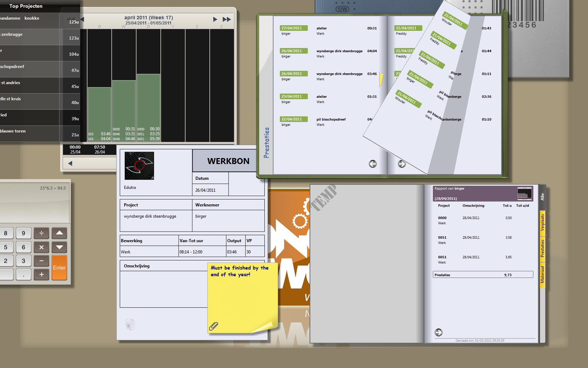The image size is (588, 368).
Task: Go to previous week in chart
Action: pos(82,19)
